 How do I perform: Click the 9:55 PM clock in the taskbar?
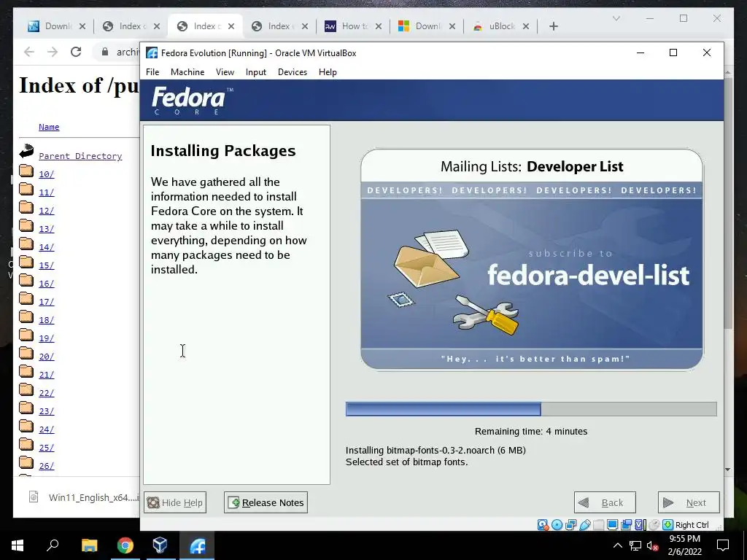click(684, 539)
